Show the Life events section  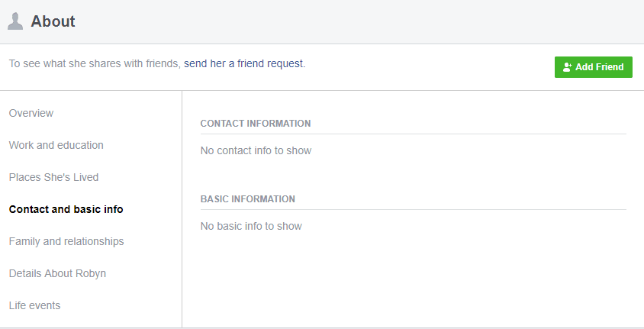[x=35, y=305]
